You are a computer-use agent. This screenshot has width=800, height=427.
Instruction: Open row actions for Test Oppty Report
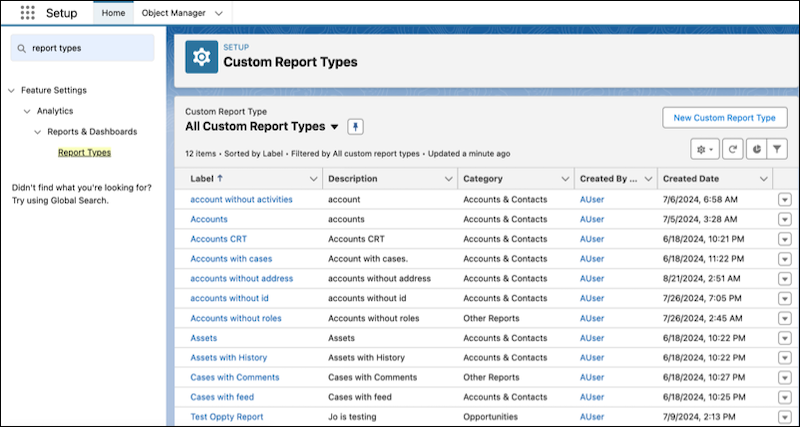coord(784,416)
